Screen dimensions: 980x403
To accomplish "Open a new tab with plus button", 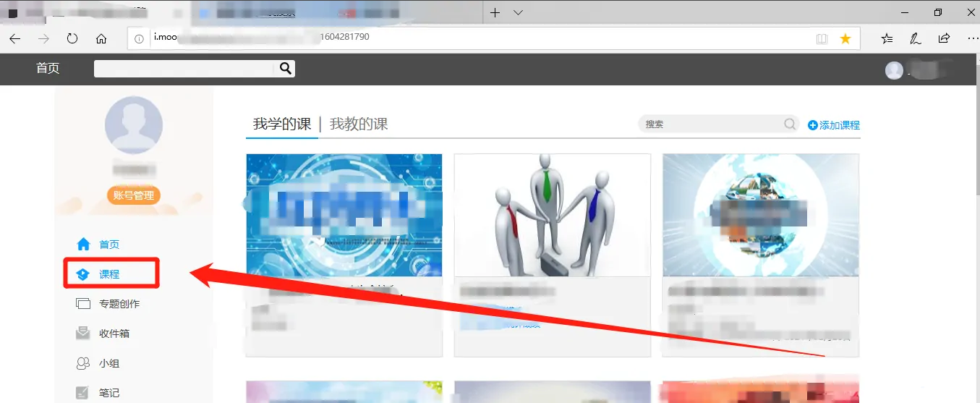I will pos(495,12).
